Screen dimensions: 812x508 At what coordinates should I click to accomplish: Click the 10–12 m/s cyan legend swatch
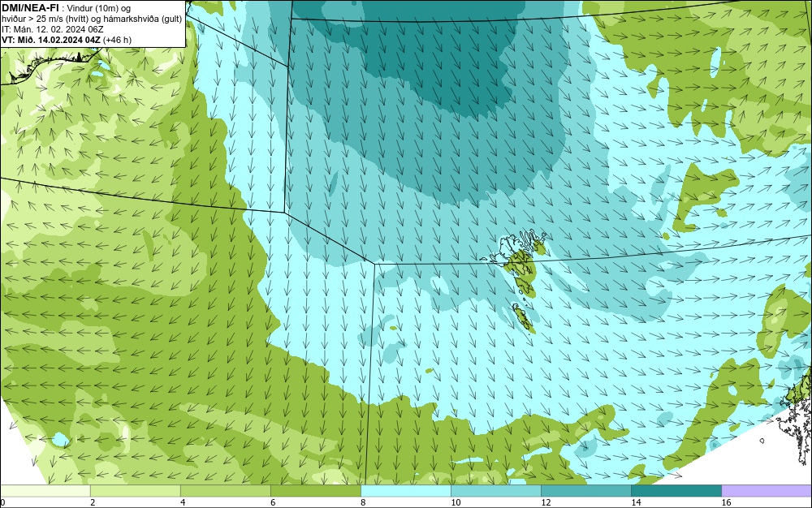(495, 490)
